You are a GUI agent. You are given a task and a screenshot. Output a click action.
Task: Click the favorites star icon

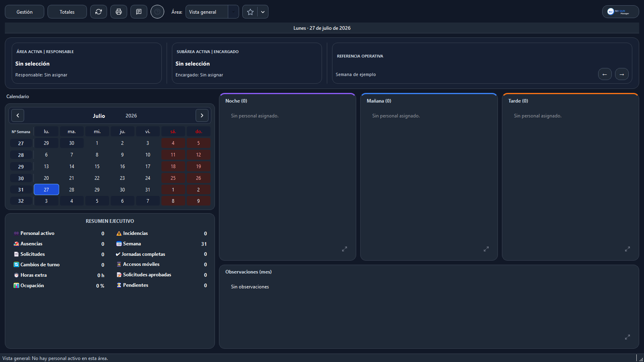pyautogui.click(x=250, y=12)
